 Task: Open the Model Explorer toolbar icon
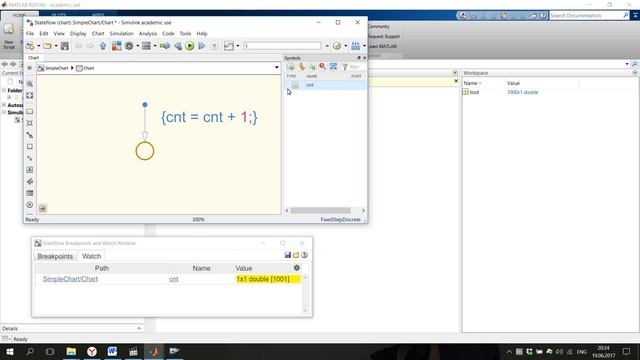tap(146, 46)
